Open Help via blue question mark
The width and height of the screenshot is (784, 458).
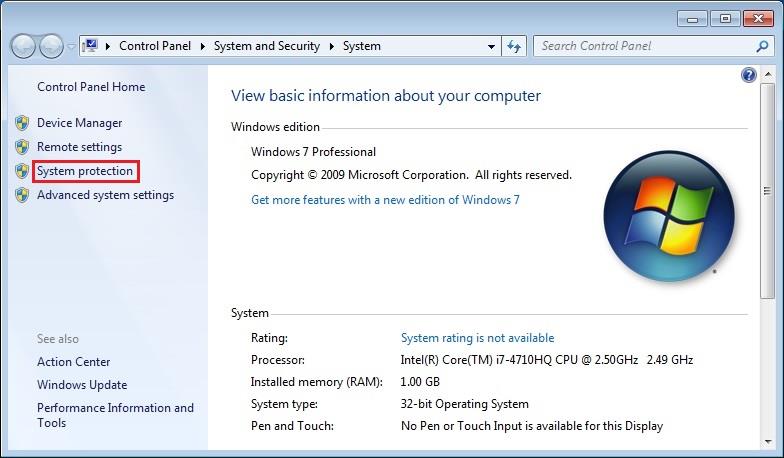(x=748, y=75)
